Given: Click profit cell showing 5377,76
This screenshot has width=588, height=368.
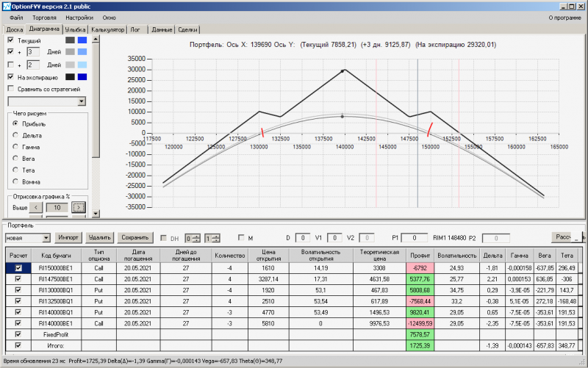Looking at the screenshot, I should pos(420,279).
